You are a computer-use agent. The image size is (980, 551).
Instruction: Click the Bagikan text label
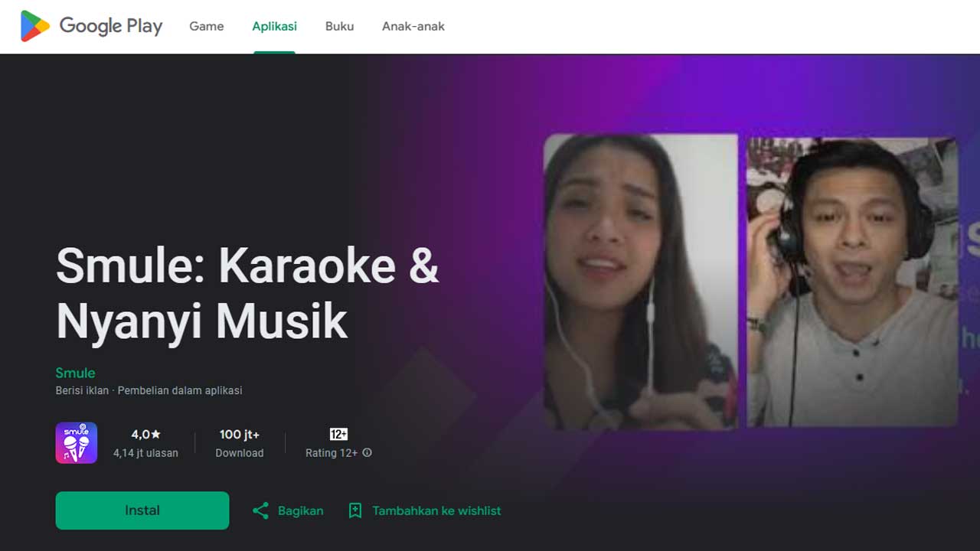click(300, 510)
